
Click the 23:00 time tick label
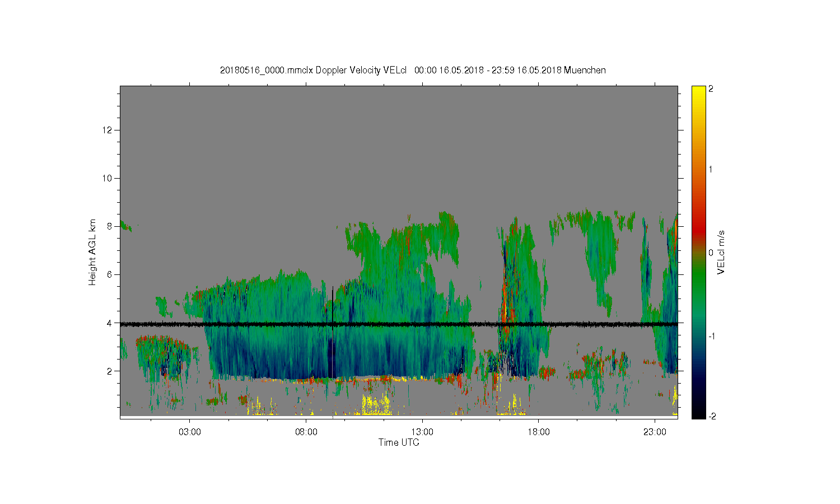(x=655, y=432)
